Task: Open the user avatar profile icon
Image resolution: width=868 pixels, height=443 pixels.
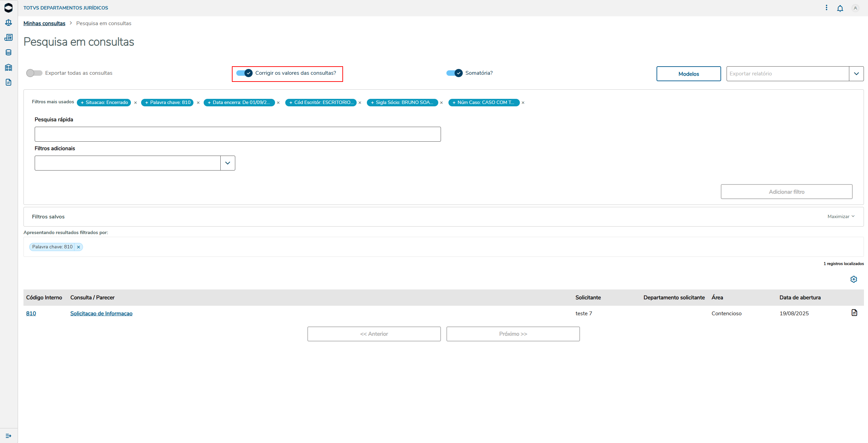Action: [855, 8]
